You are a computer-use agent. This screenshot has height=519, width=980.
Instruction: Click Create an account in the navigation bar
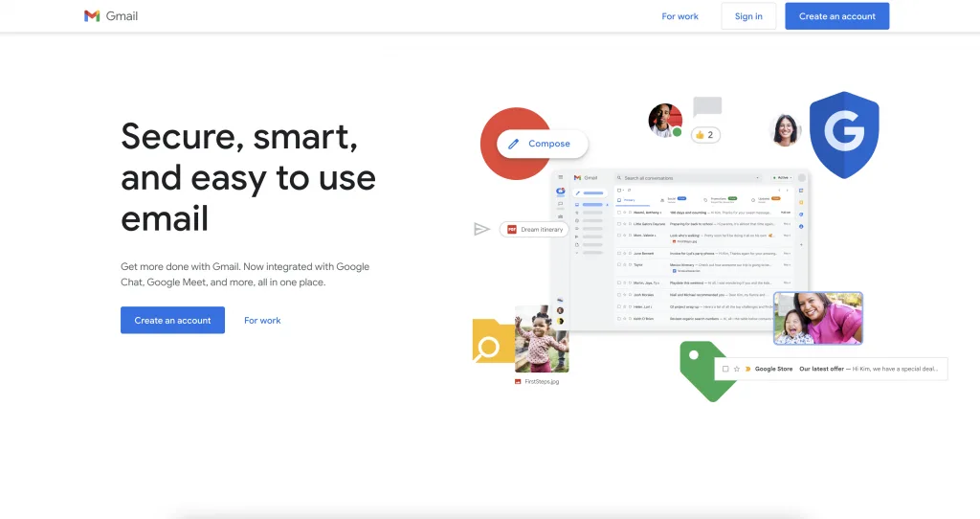(836, 16)
